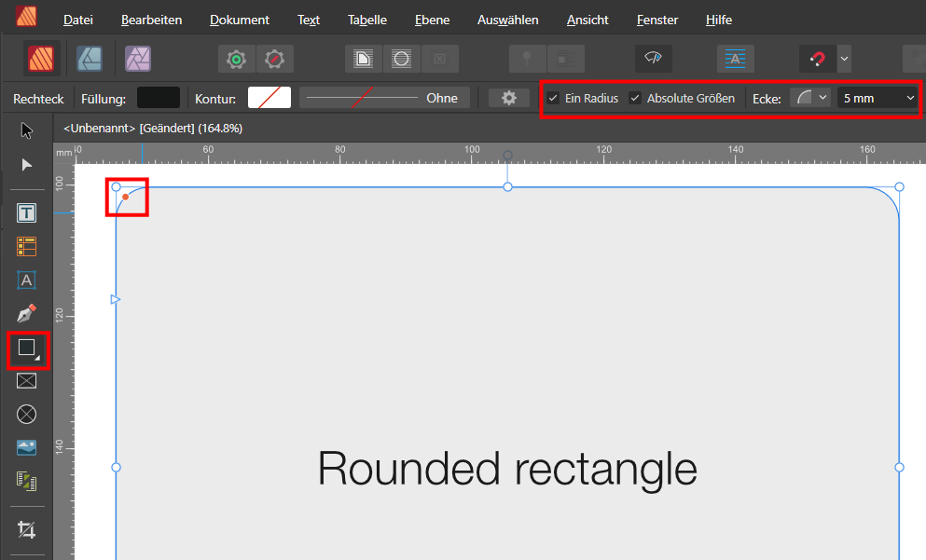Select the Picture Frame Ellipse tool
The width and height of the screenshot is (926, 560).
click(x=26, y=415)
